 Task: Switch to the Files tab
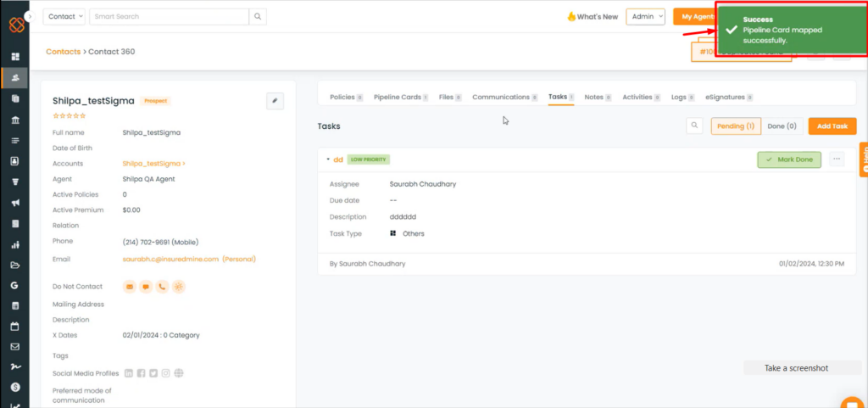(450, 97)
